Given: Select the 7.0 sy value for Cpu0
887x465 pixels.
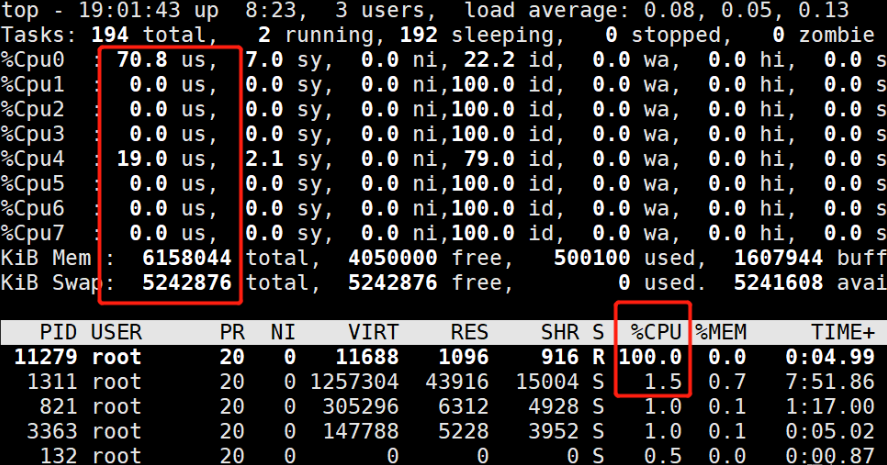Looking at the screenshot, I should pos(264,60).
